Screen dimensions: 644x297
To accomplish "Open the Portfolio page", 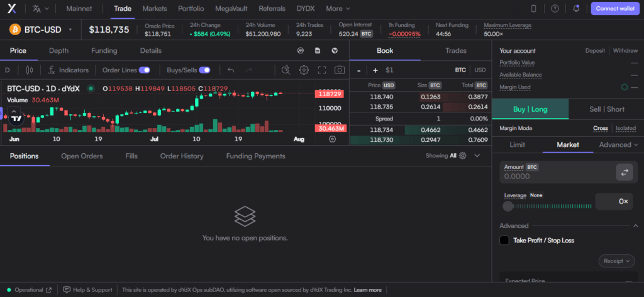I will tap(191, 9).
